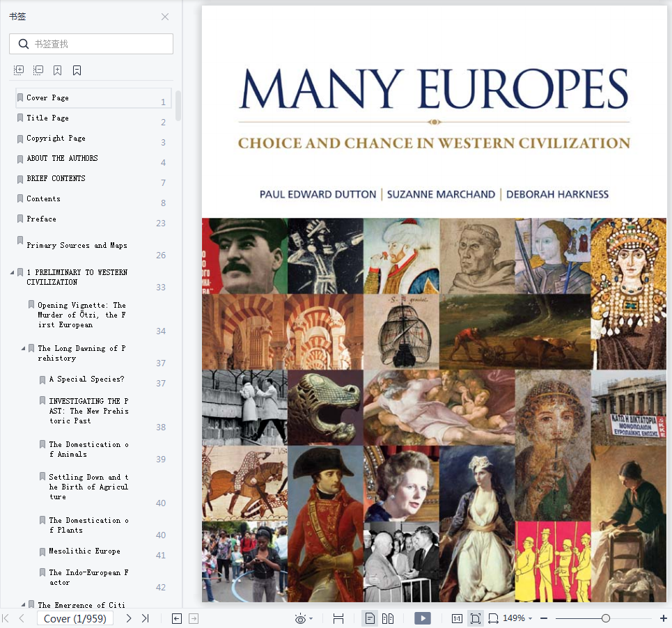This screenshot has width=672, height=628.
Task: Open Settling Down and the Birth of Agriculture
Action: point(88,487)
